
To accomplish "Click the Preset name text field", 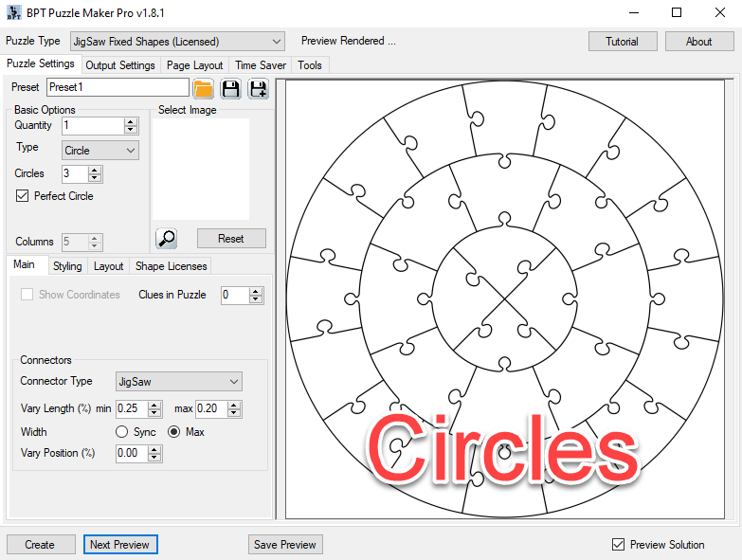I will [118, 87].
